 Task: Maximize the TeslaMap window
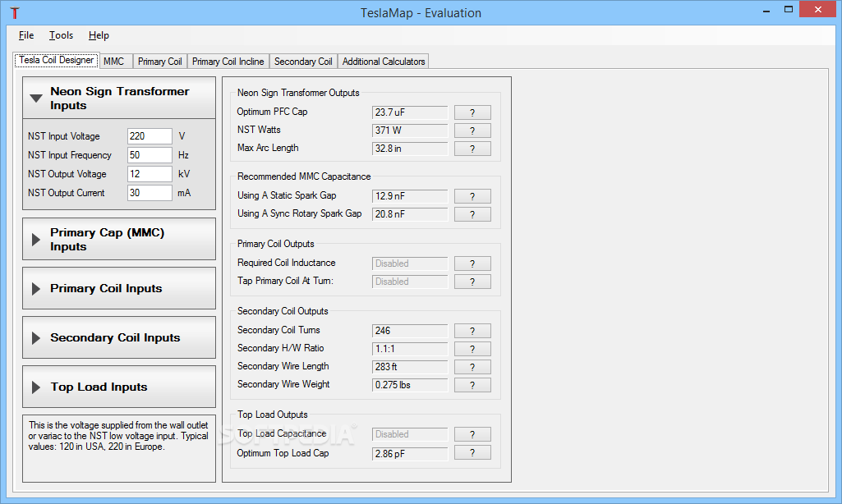point(789,10)
